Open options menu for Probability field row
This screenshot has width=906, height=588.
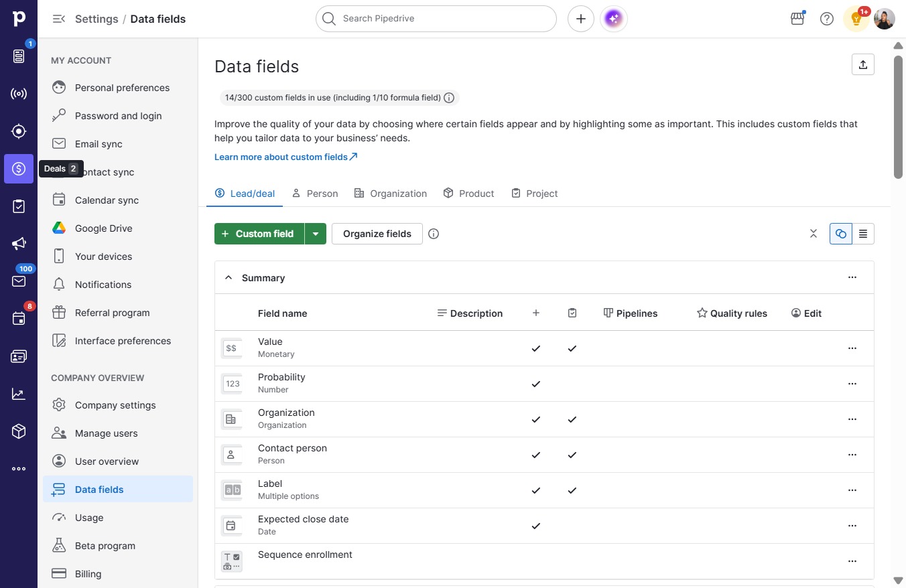tap(852, 384)
